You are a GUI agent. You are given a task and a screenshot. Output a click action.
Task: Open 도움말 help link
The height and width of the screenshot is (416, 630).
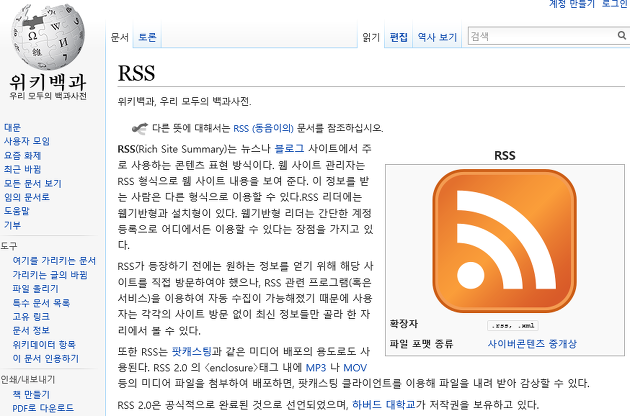pos(17,211)
